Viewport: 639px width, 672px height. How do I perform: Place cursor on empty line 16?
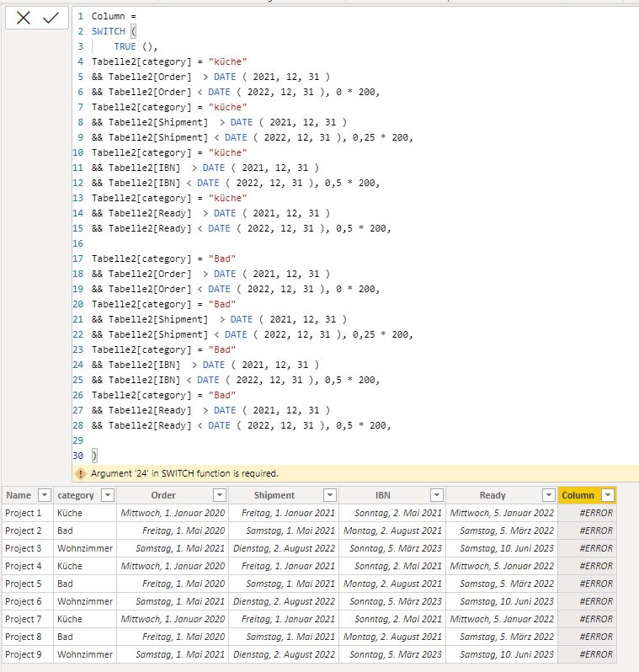tap(356, 243)
